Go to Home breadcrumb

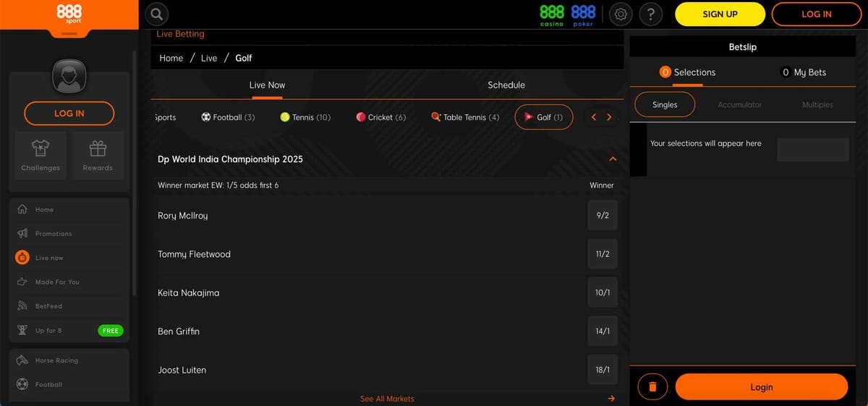[171, 58]
